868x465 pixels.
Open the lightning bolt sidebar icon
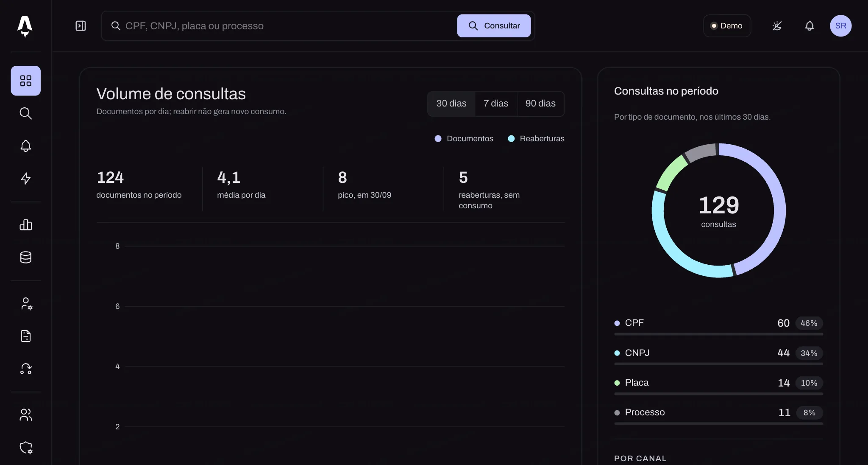pos(26,178)
